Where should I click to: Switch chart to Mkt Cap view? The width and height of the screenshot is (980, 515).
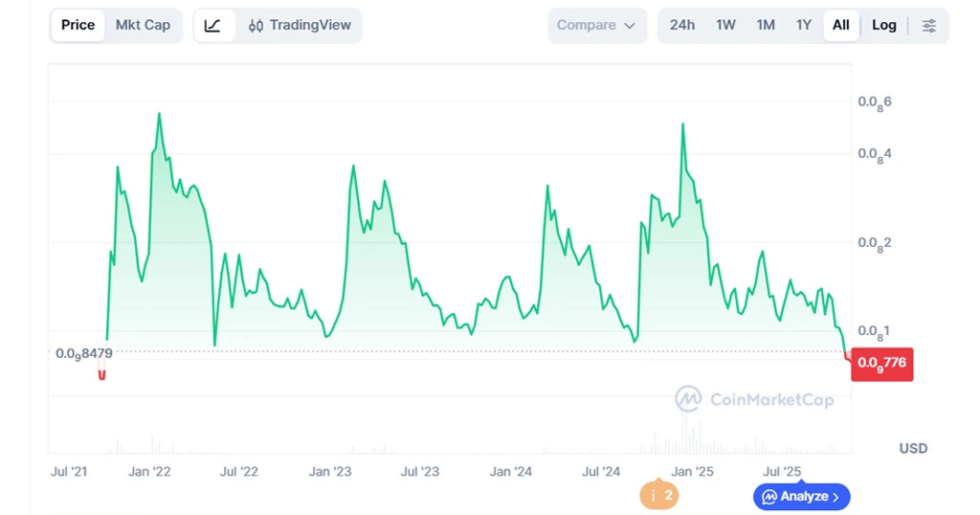143,26
